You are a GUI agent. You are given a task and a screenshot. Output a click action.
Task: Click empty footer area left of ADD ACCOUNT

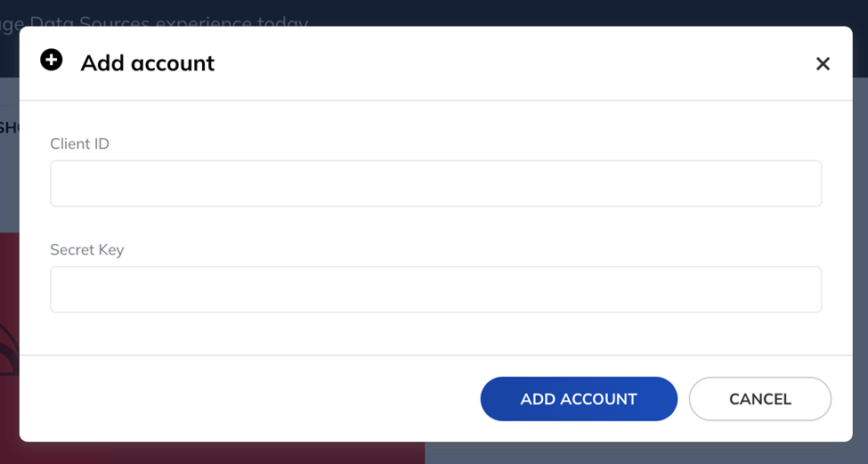249,399
